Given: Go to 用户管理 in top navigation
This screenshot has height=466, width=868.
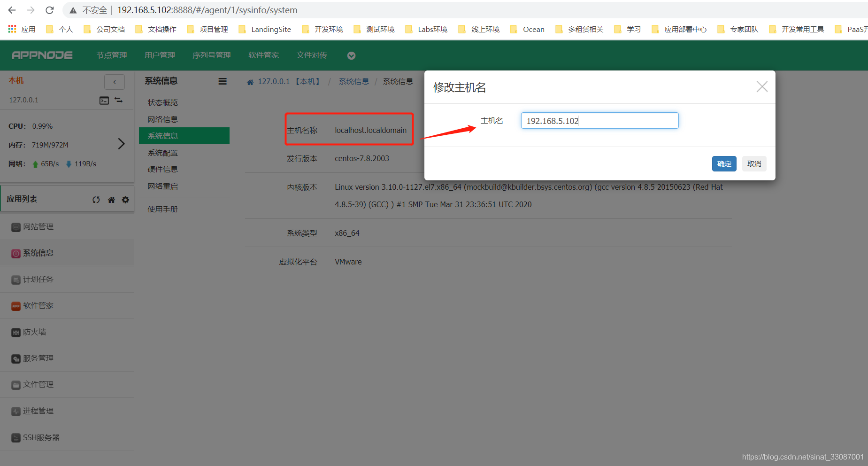Looking at the screenshot, I should tap(160, 55).
